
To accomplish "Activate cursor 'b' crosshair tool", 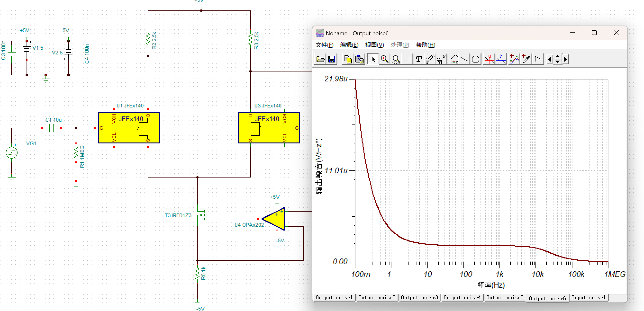I will [501, 59].
